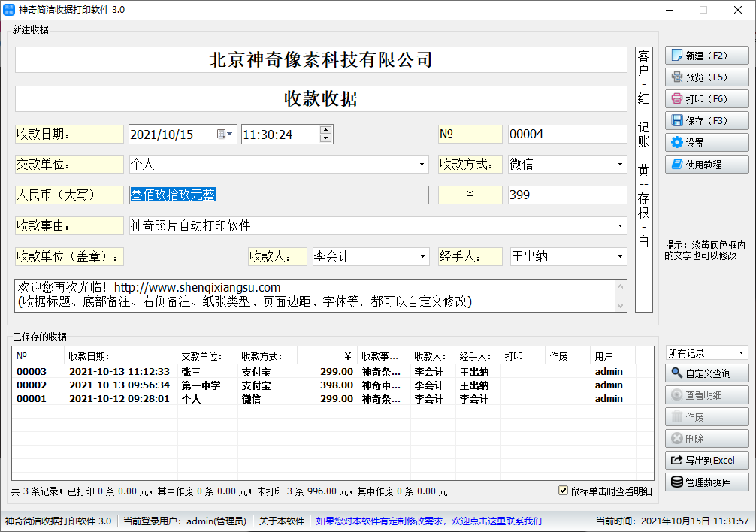Viewport: 756px width, 532px height.
Task: Open 关于本软件 in status bar
Action: (282, 521)
